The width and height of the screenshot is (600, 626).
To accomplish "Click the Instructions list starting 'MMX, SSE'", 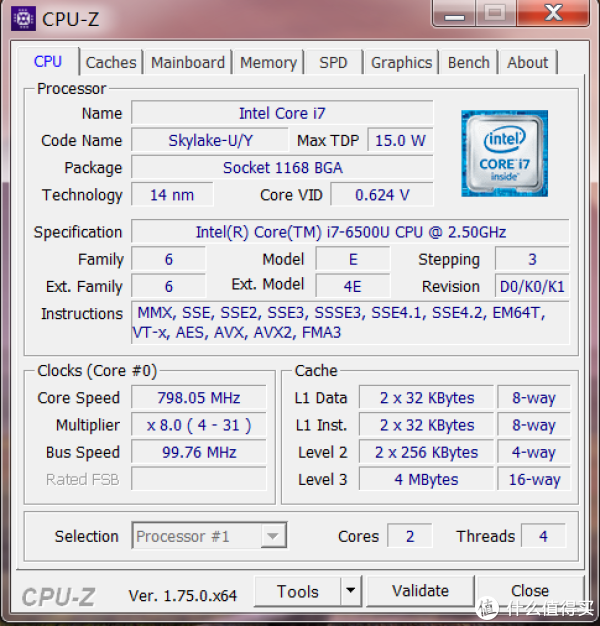I will click(x=350, y=323).
